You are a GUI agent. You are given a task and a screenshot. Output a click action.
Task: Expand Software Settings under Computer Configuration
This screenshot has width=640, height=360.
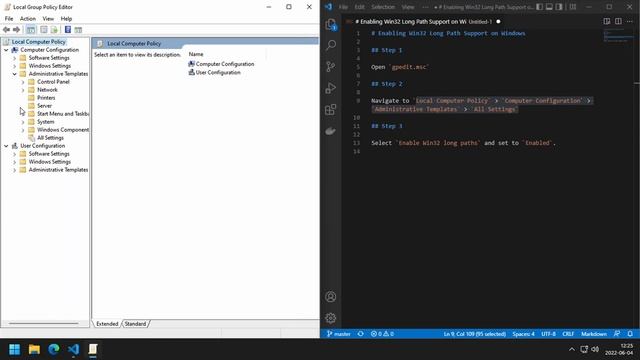point(15,58)
